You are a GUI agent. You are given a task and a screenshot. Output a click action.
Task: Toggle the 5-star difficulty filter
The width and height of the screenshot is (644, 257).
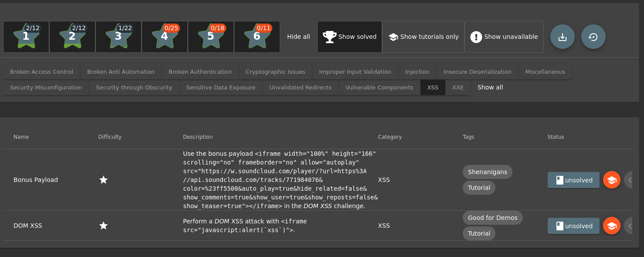[211, 37]
